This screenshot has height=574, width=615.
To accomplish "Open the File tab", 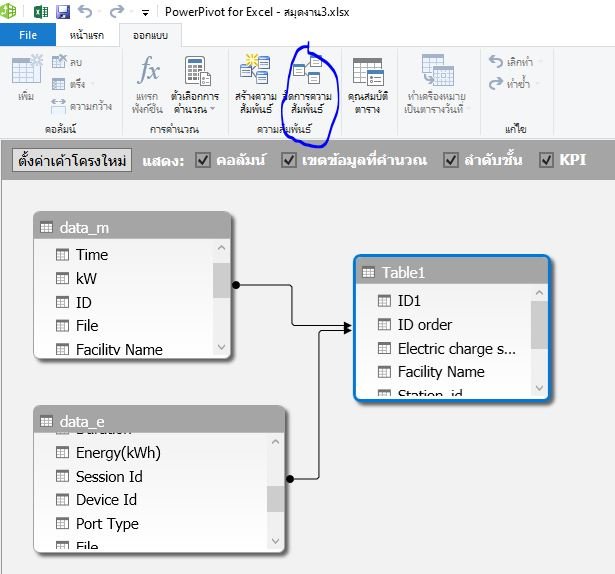I will tap(28, 35).
